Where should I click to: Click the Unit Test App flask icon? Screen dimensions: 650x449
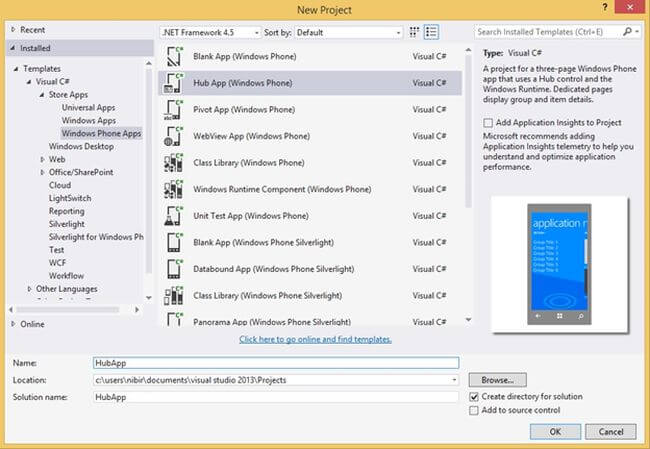click(174, 216)
